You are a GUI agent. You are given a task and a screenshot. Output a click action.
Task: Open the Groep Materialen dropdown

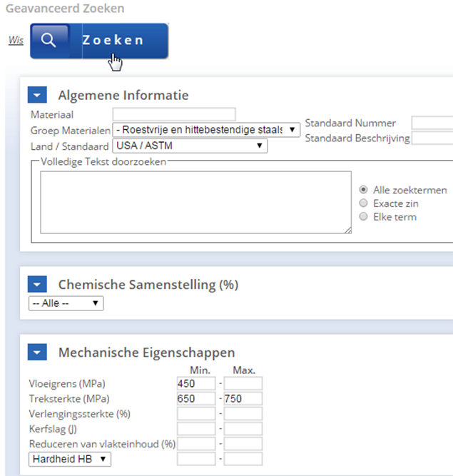click(x=206, y=130)
